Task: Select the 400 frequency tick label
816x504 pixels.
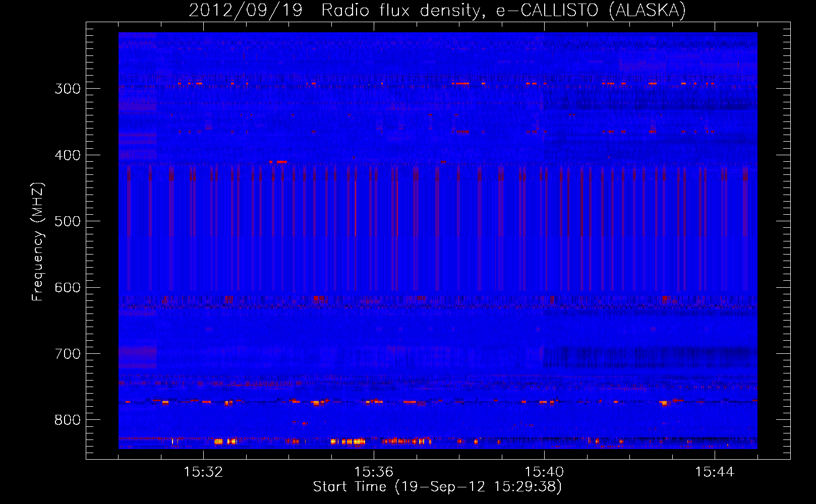Action: (x=68, y=155)
